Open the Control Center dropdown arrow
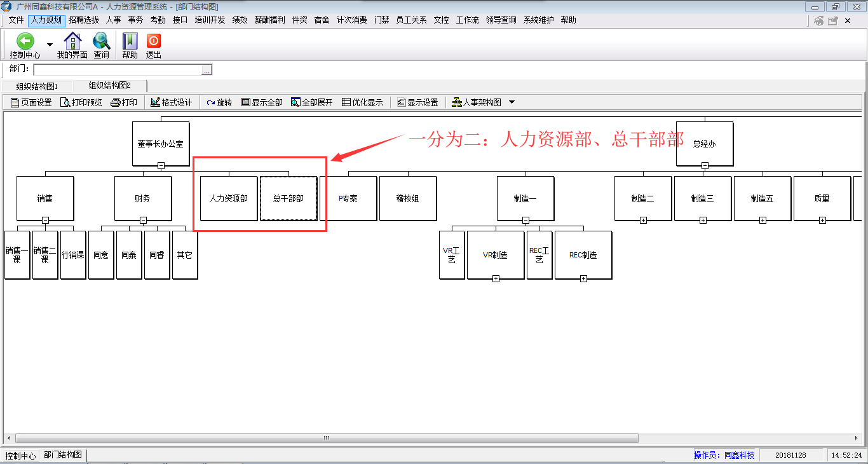The image size is (868, 464). 50,44
